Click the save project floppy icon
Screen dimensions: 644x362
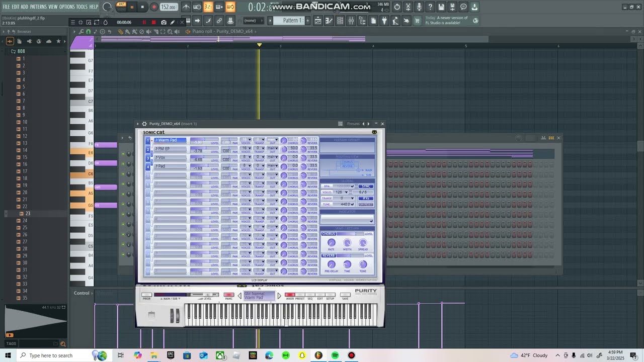click(441, 7)
